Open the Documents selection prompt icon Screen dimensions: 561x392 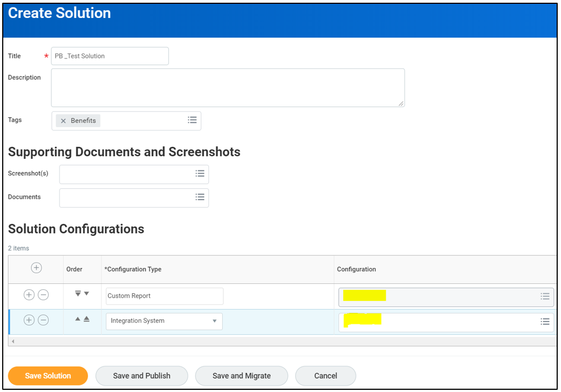200,197
